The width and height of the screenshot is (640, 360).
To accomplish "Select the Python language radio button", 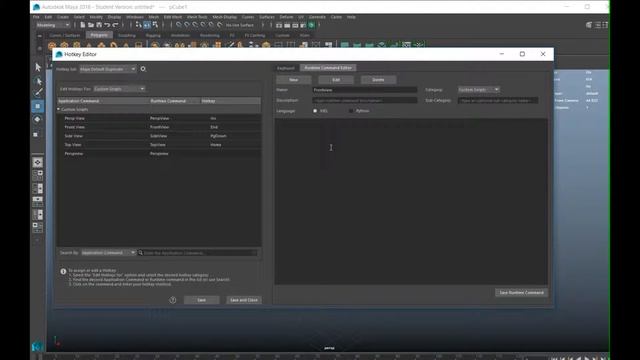I will coord(351,111).
